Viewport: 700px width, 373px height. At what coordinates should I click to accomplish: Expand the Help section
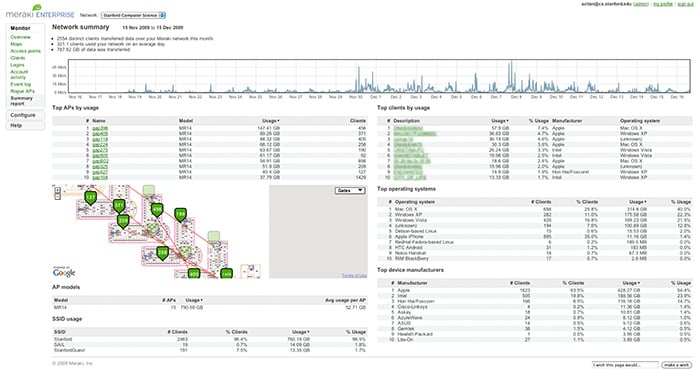[25, 125]
